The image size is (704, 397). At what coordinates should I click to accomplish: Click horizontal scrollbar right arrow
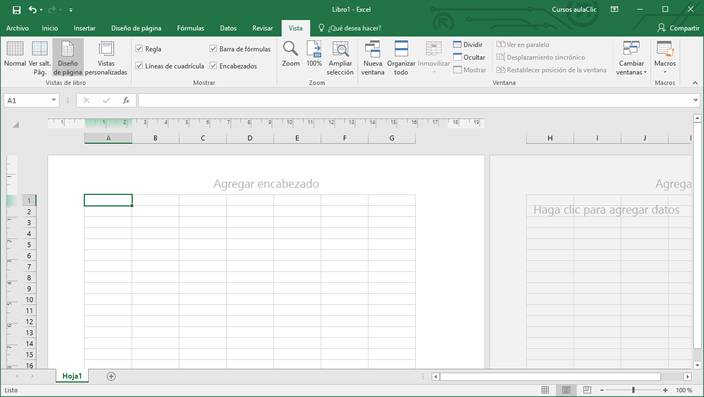point(687,376)
